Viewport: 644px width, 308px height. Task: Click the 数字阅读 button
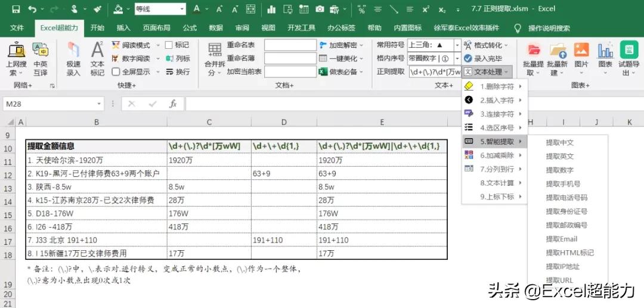(131, 58)
